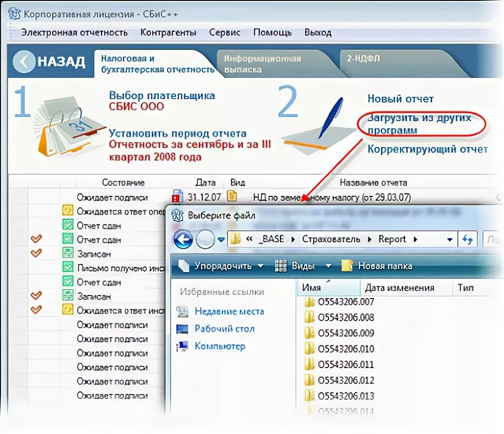Open the Упорядочить dropdown arrow
Image resolution: width=504 pixels, height=434 pixels.
point(260,266)
